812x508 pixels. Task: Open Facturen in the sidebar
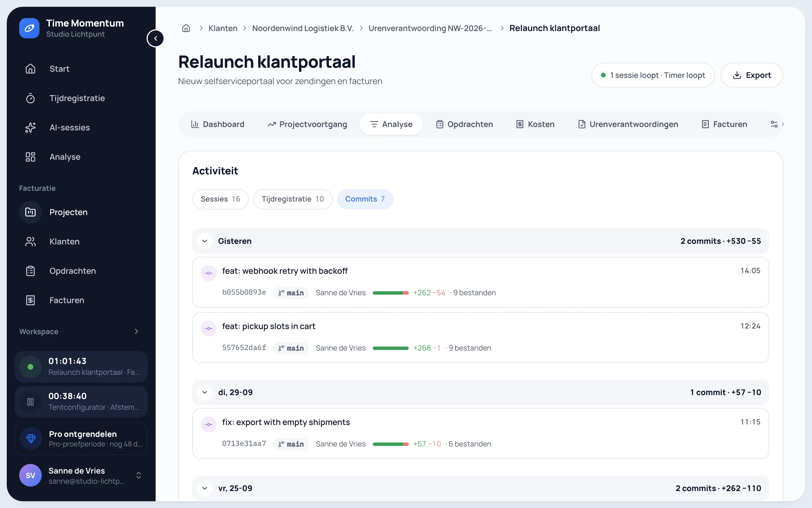pos(81,300)
